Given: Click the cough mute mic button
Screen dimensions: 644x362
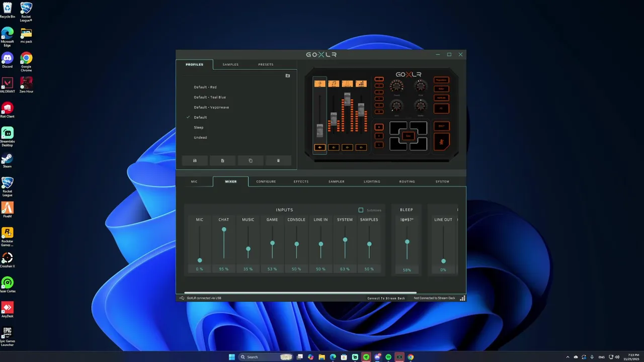Looking at the screenshot, I should [441, 142].
